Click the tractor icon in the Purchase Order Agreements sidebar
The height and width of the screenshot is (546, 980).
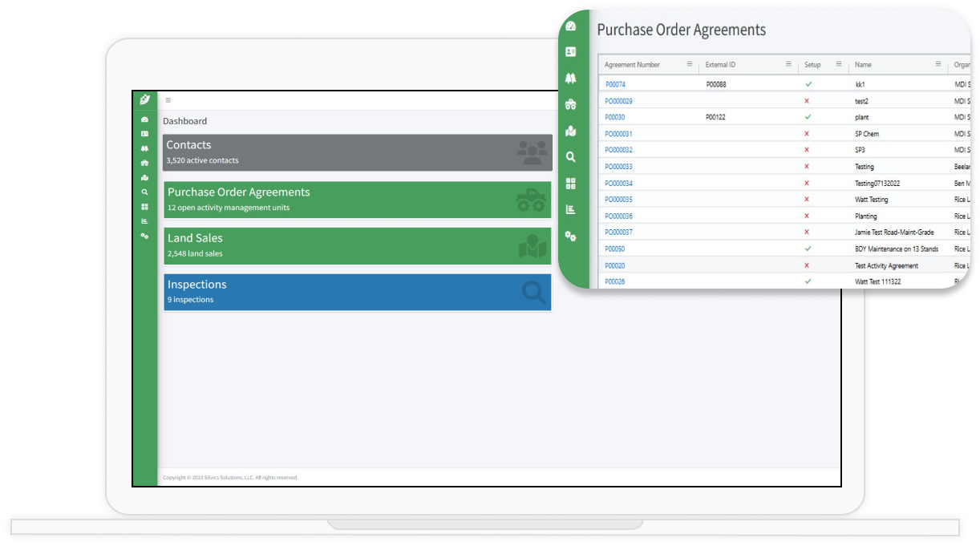click(x=570, y=104)
